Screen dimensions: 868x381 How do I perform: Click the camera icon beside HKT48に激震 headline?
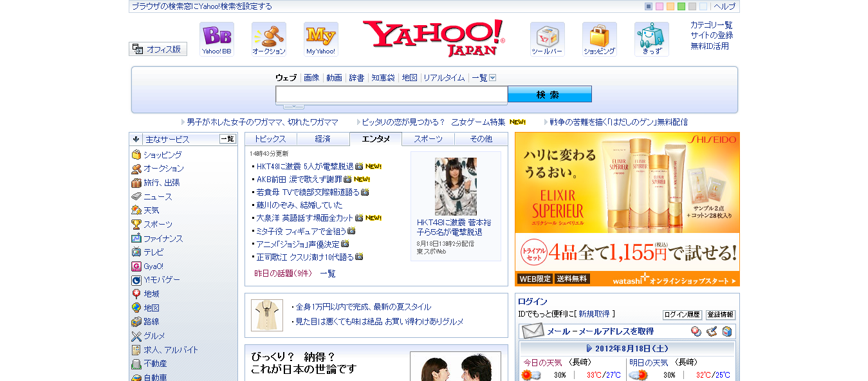[359, 166]
